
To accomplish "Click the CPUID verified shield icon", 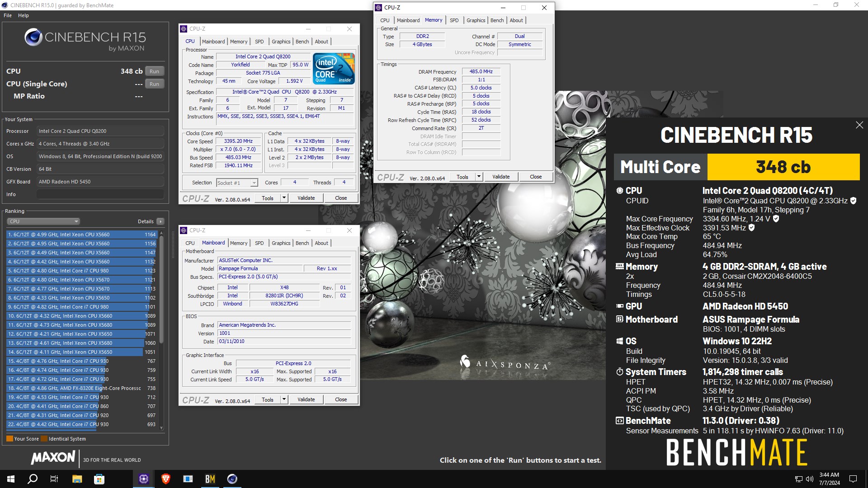I will 853,201.
